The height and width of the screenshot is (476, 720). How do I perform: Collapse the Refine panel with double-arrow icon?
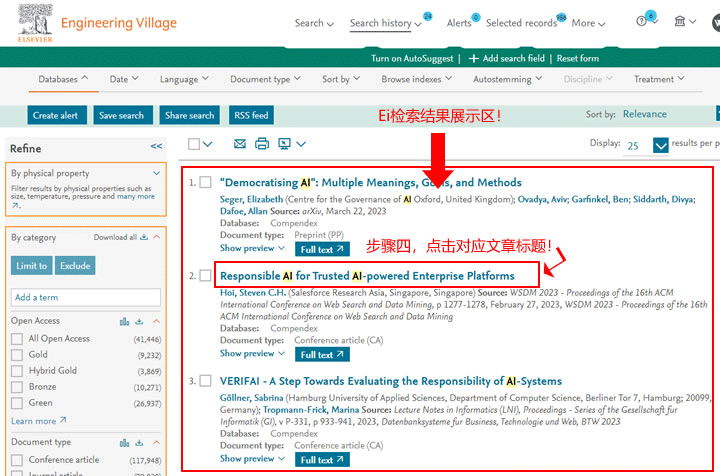click(156, 147)
